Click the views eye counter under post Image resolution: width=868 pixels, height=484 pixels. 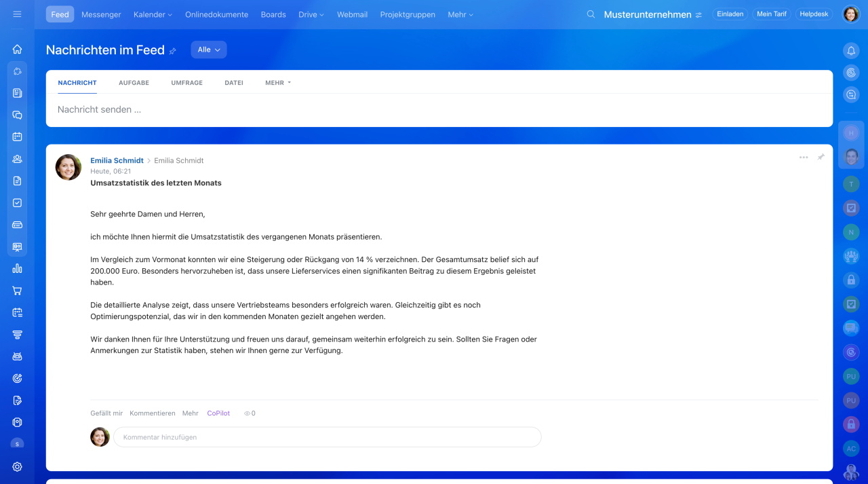[250, 413]
